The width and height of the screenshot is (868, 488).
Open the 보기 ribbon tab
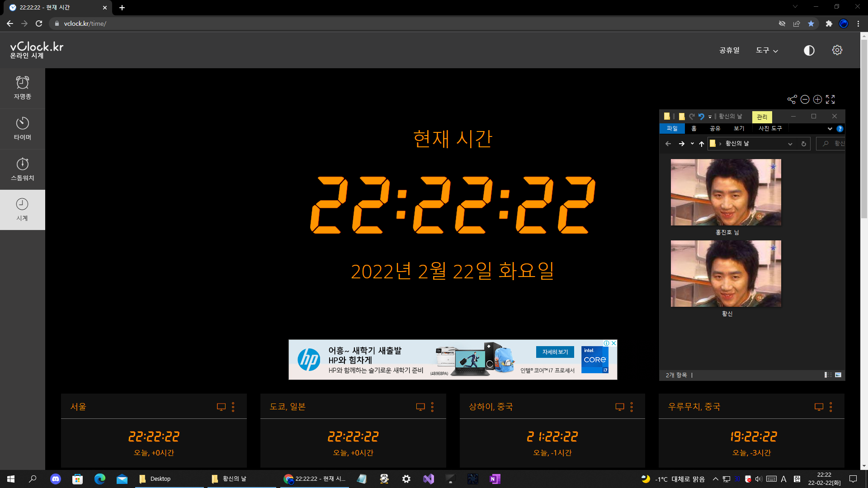tap(739, 129)
